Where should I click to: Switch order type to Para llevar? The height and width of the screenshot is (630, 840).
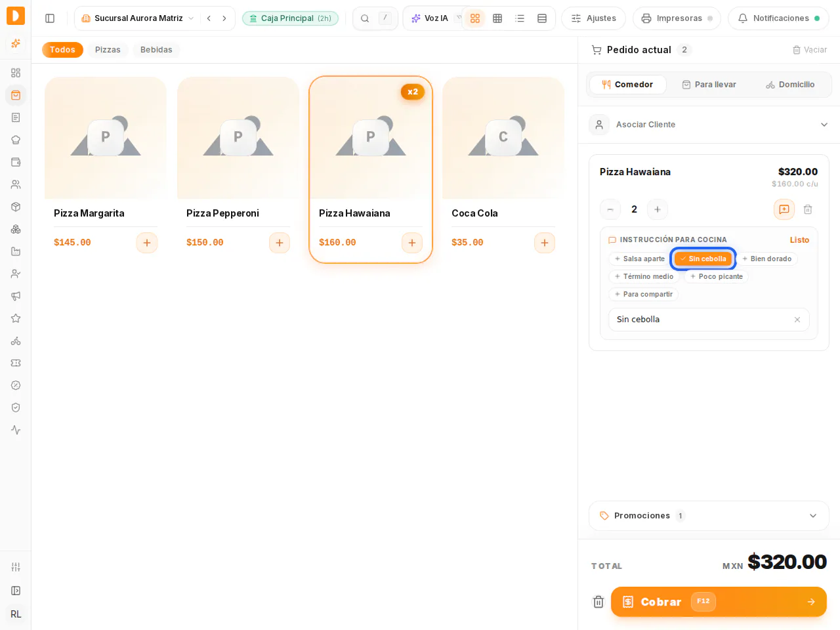click(709, 85)
